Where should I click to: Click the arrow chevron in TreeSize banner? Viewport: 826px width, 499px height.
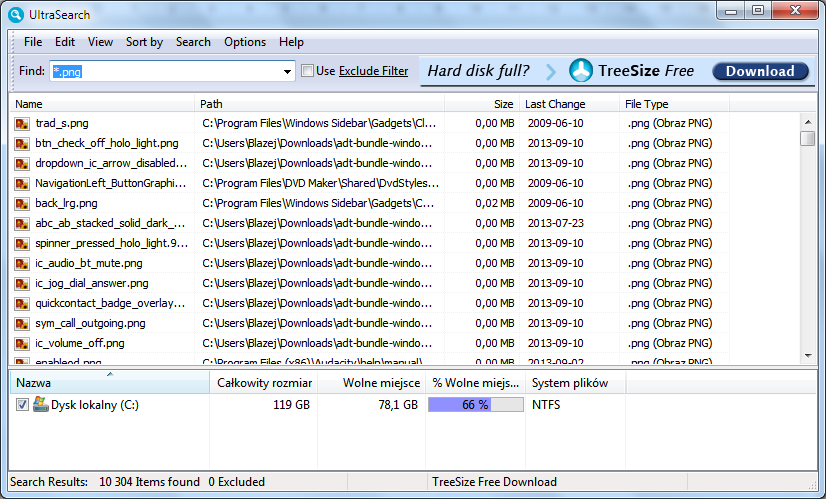(x=550, y=71)
